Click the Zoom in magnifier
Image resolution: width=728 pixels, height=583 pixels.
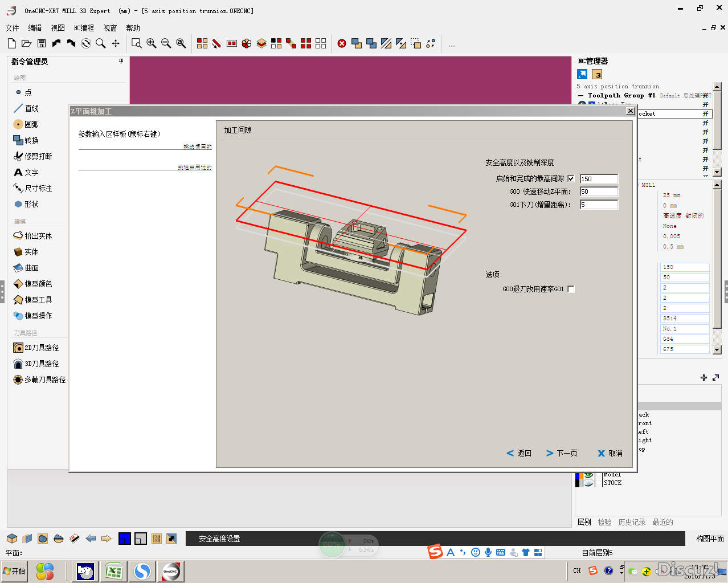(x=152, y=43)
